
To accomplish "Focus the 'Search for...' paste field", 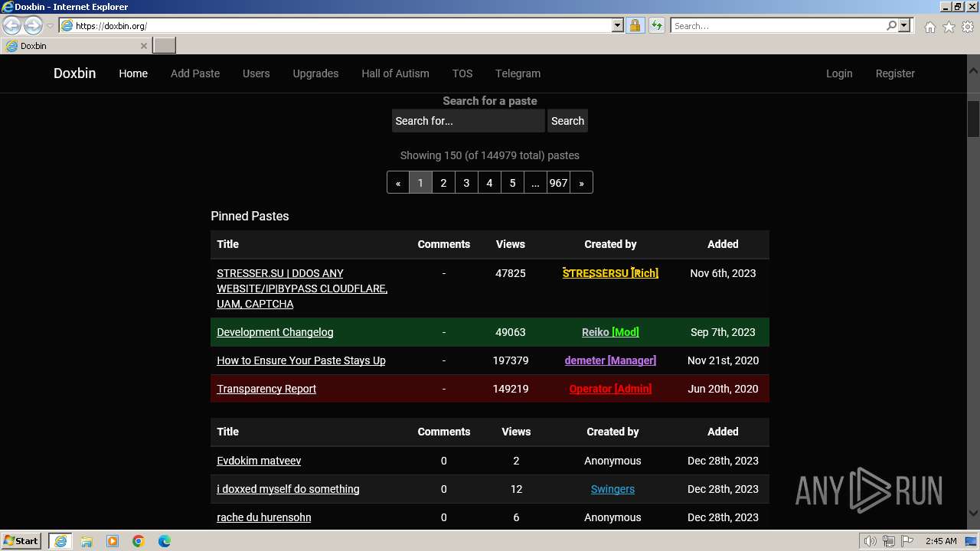I will pos(468,121).
